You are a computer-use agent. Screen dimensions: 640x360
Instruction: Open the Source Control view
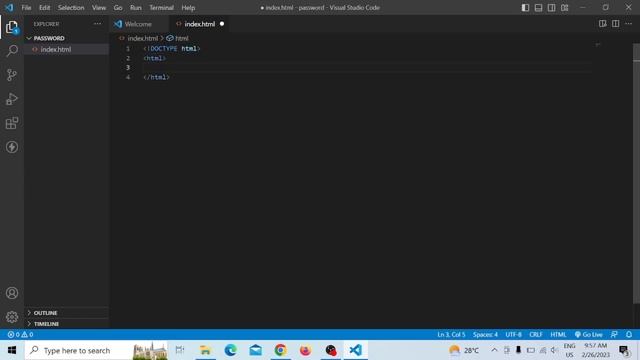pos(12,75)
